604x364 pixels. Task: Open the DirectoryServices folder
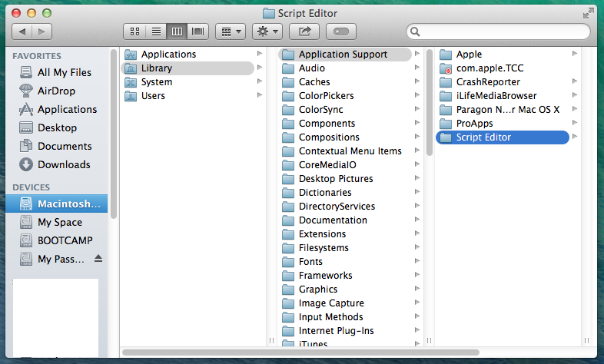pyautogui.click(x=345, y=207)
